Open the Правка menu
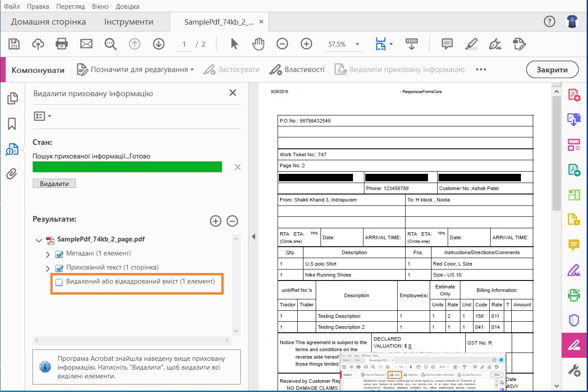Image resolution: width=588 pixels, height=392 pixels. click(x=38, y=6)
